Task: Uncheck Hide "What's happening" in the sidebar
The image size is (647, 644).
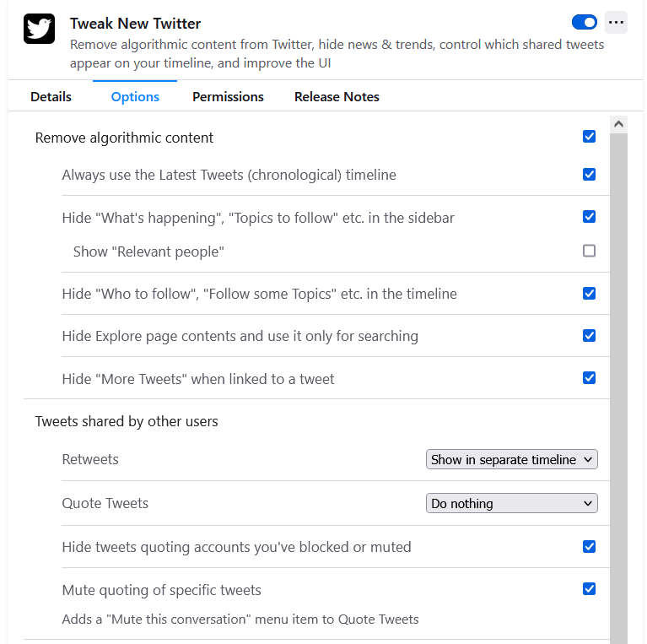Action: [590, 217]
